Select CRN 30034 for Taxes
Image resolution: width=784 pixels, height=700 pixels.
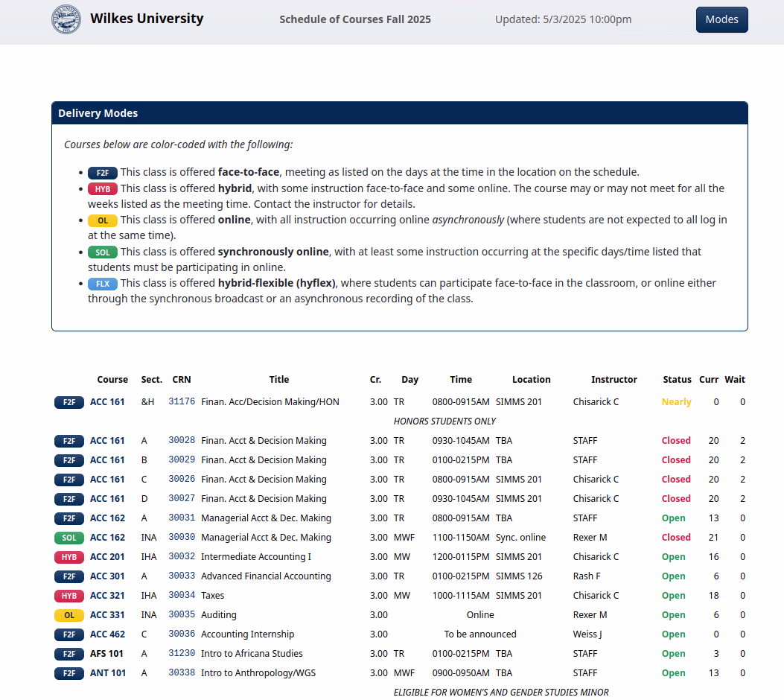click(182, 596)
